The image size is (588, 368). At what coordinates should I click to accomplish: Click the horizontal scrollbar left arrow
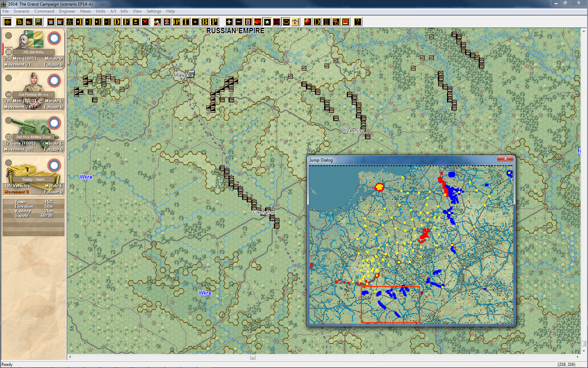click(x=70, y=357)
